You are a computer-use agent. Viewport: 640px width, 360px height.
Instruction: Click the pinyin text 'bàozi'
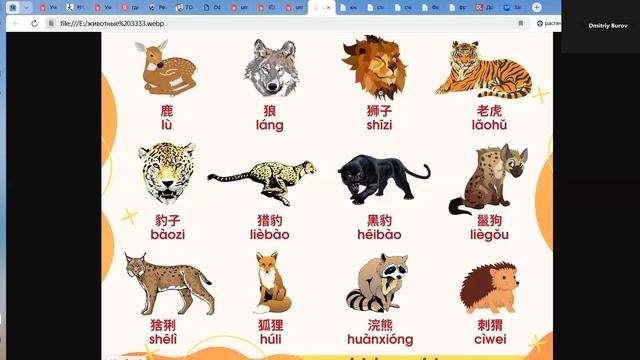(x=167, y=235)
